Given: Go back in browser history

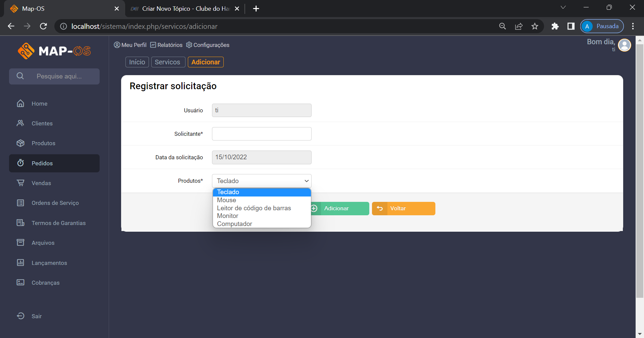Looking at the screenshot, I should click(x=11, y=26).
